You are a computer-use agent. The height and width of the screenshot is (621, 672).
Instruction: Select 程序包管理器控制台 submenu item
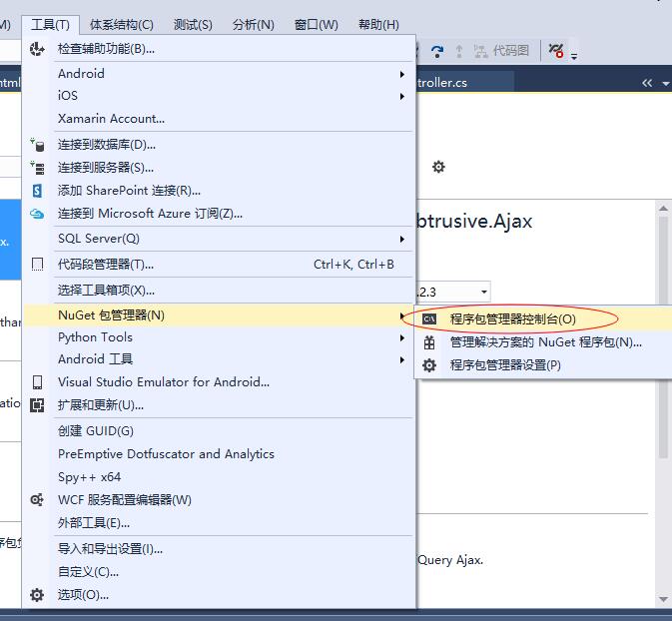pos(543,318)
